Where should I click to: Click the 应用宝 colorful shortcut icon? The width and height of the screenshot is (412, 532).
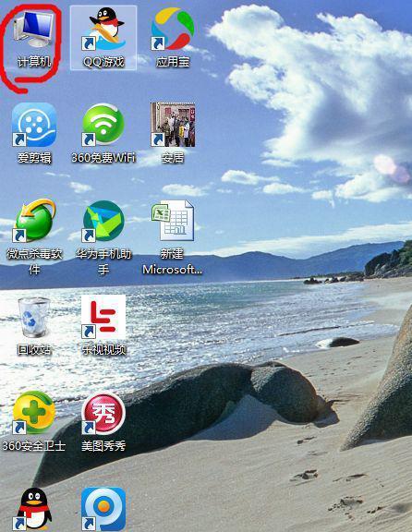[x=173, y=29]
